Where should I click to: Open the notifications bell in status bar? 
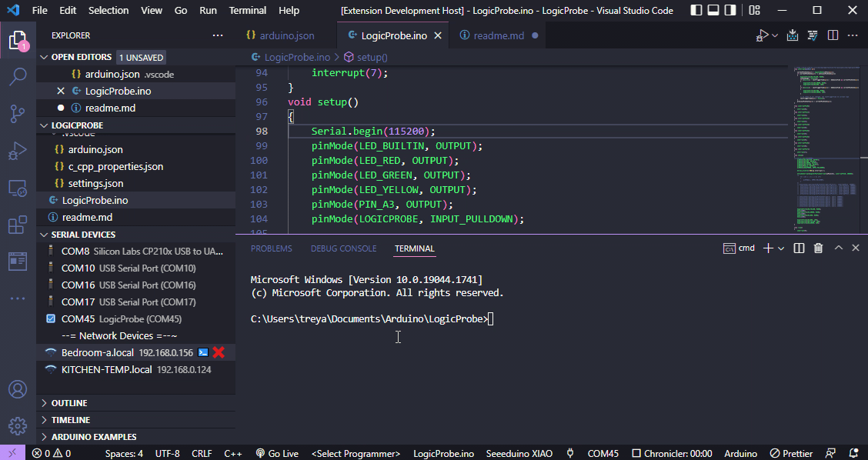(x=853, y=453)
